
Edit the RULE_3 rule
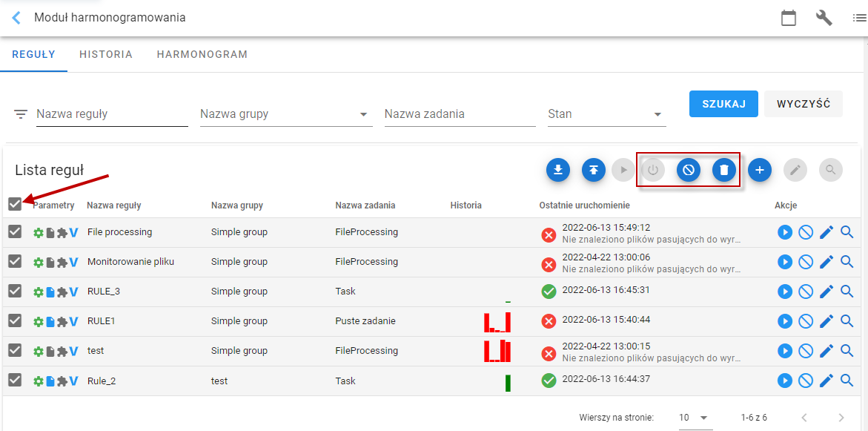coord(826,292)
